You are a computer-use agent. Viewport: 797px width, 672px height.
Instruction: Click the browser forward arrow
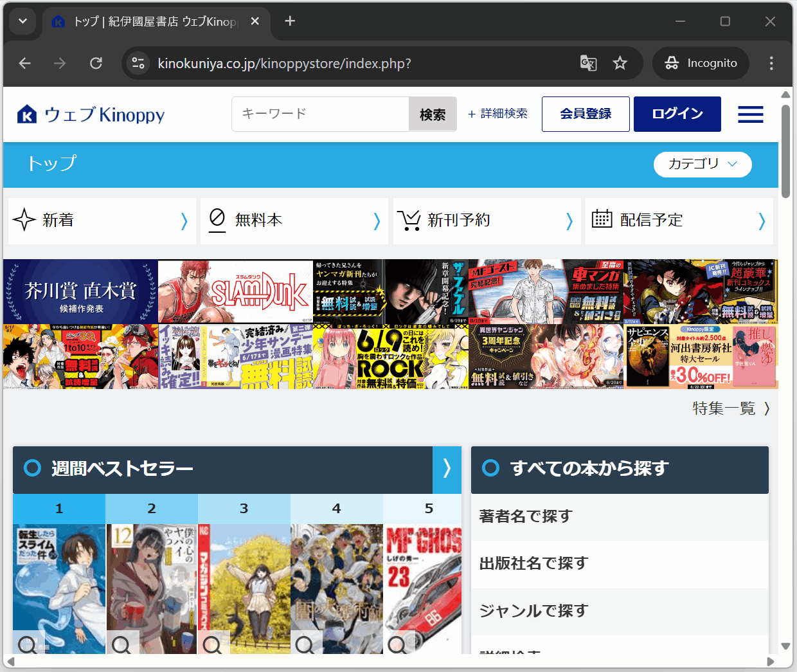[60, 63]
